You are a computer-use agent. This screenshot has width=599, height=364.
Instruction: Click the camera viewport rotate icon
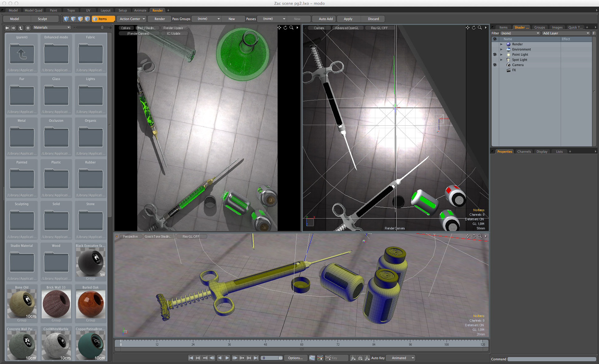coord(474,28)
